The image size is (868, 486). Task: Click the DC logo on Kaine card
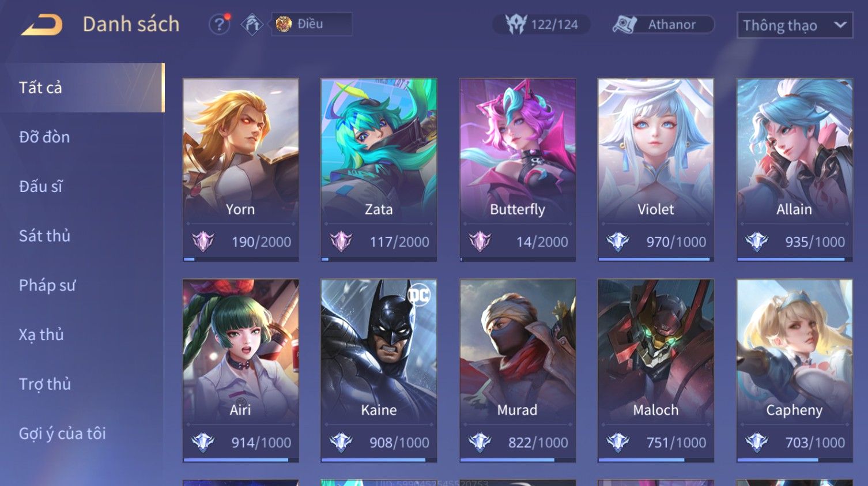(419, 295)
